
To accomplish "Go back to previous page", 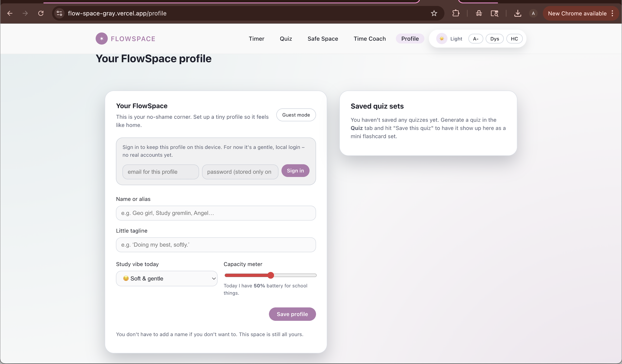I will pos(10,13).
